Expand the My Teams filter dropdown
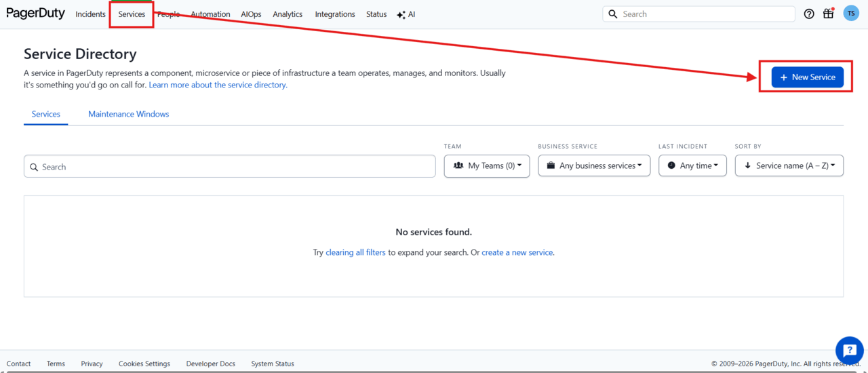The height and width of the screenshot is (373, 868). [487, 165]
